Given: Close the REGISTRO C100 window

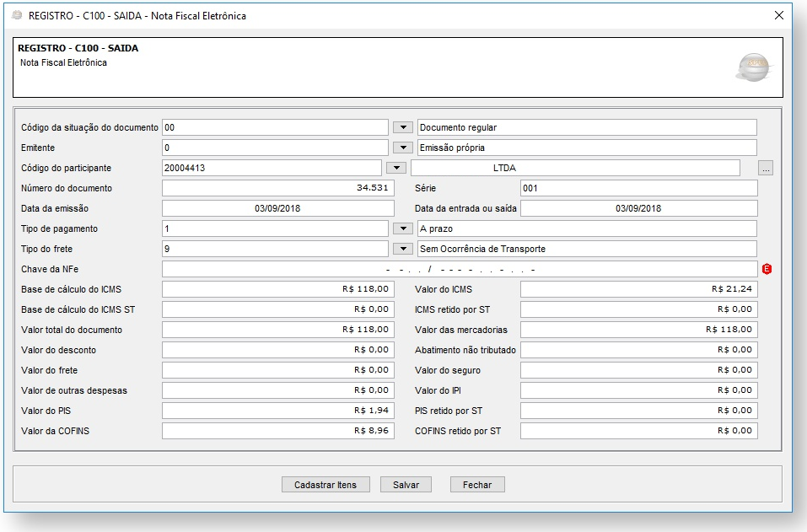Looking at the screenshot, I should coord(778,16).
